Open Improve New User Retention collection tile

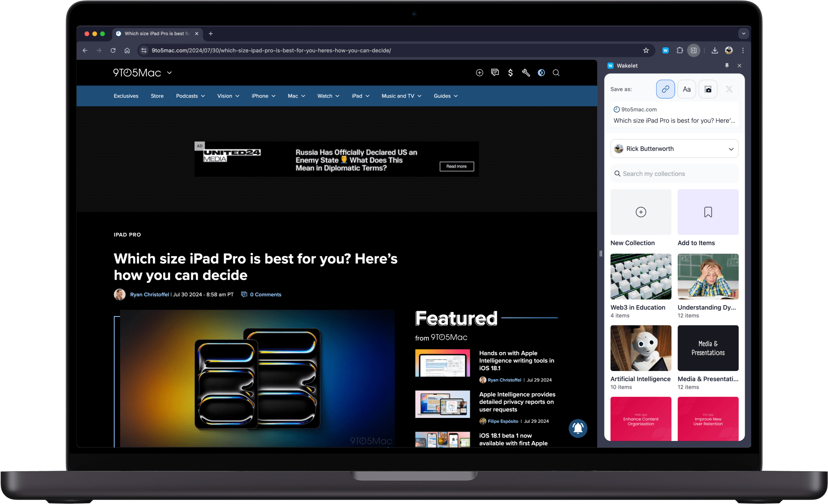(708, 419)
